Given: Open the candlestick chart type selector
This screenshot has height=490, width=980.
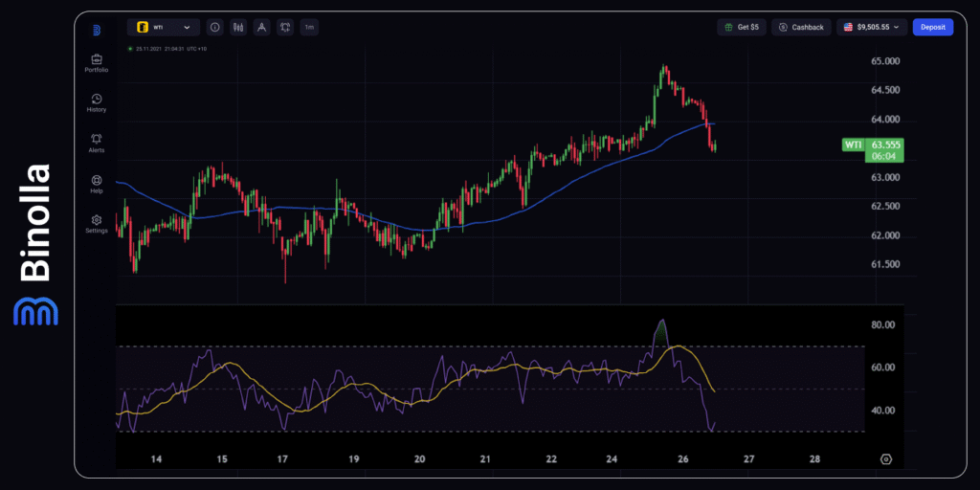Looking at the screenshot, I should [x=237, y=28].
